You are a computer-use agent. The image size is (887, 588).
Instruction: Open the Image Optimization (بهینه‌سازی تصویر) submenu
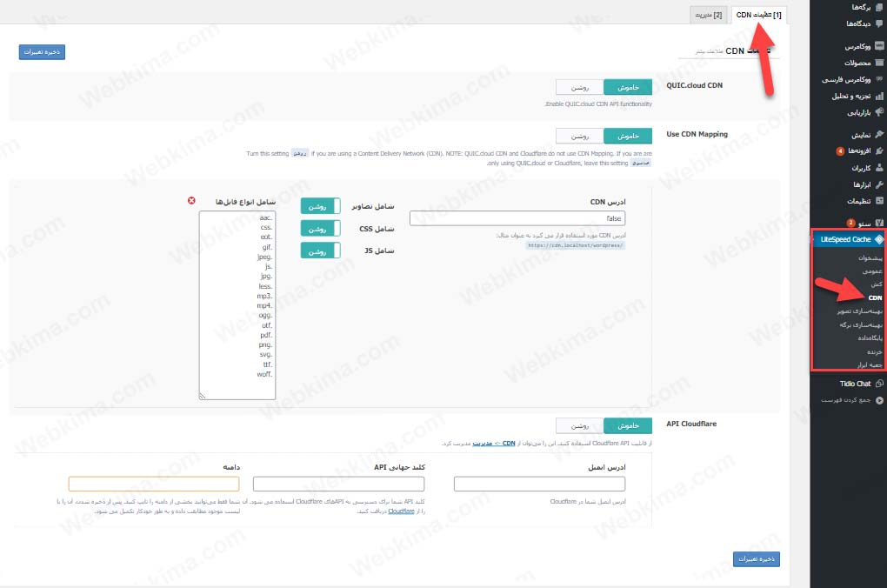860,311
